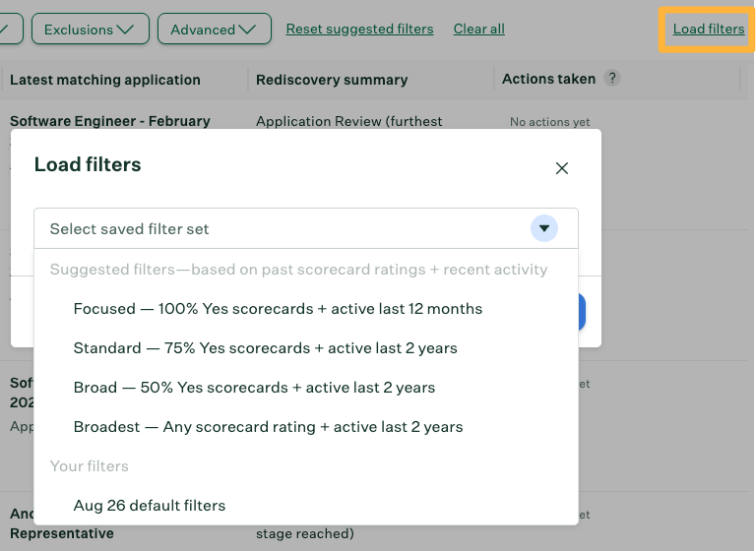
Task: Click the dropdown arrow in saved filter set
Action: (x=544, y=228)
